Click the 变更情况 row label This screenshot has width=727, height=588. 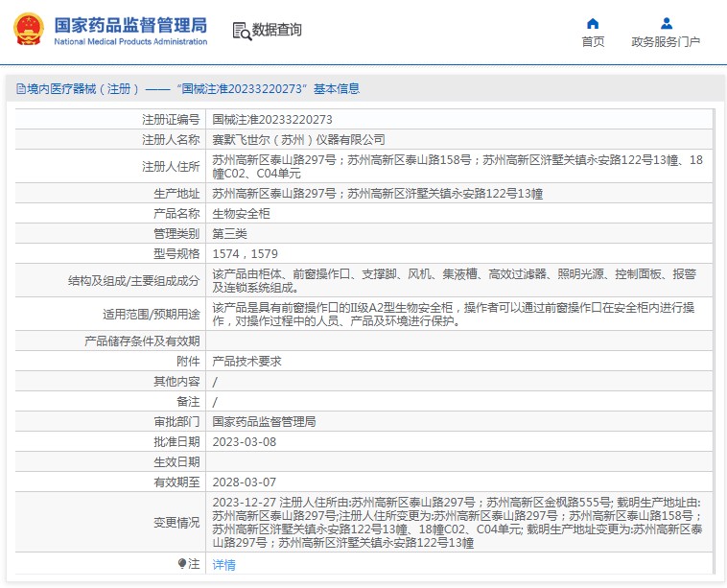[x=176, y=523]
